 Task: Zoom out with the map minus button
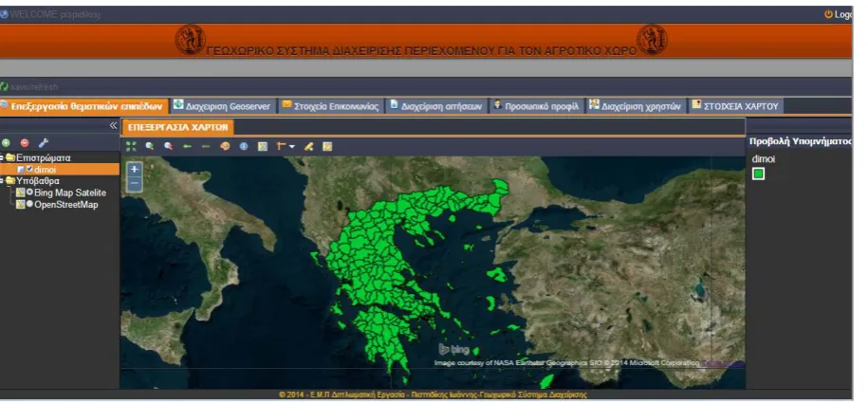pos(135,183)
